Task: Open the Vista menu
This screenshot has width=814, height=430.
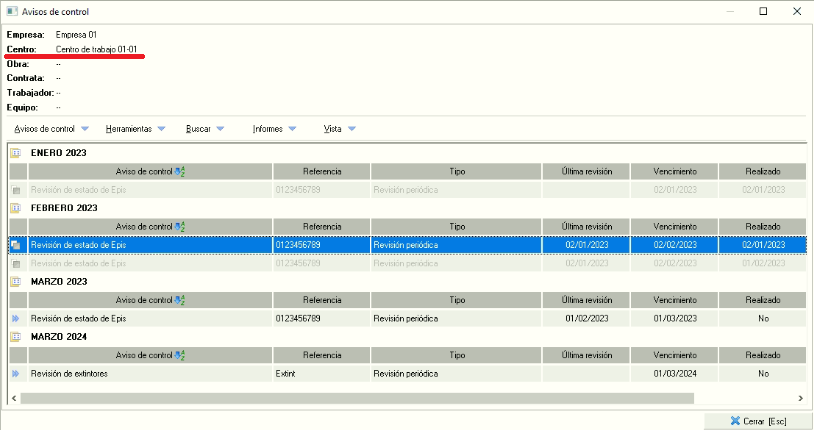Action: point(340,129)
